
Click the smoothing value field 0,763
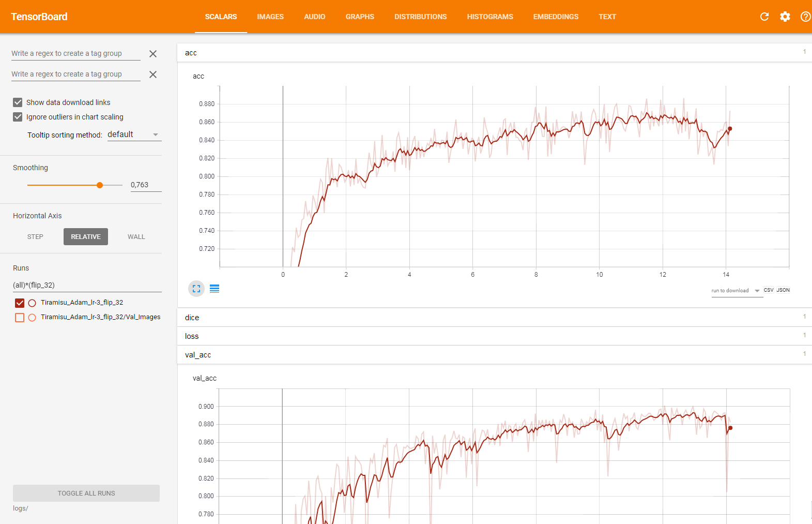pyautogui.click(x=146, y=185)
